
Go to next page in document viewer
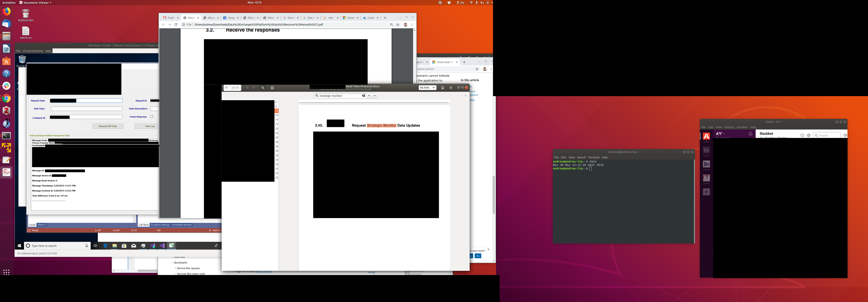[254, 88]
